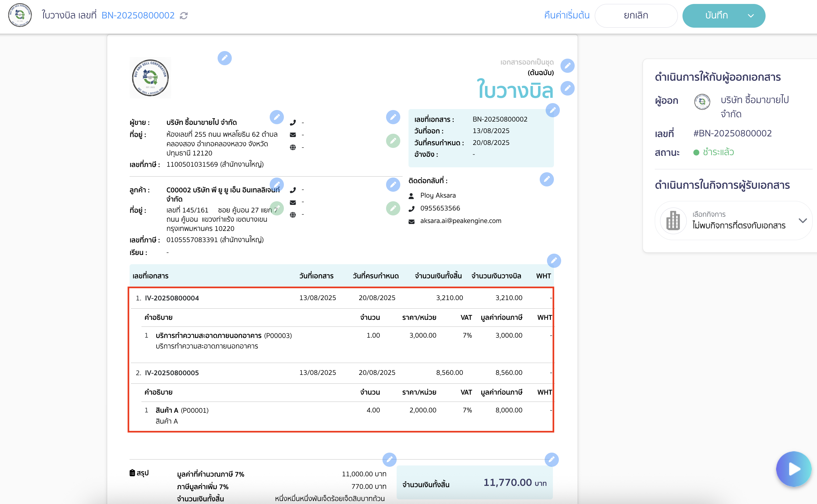Click คืนค่าเริ่มต้น reset link
This screenshot has width=817, height=504.
pos(566,16)
